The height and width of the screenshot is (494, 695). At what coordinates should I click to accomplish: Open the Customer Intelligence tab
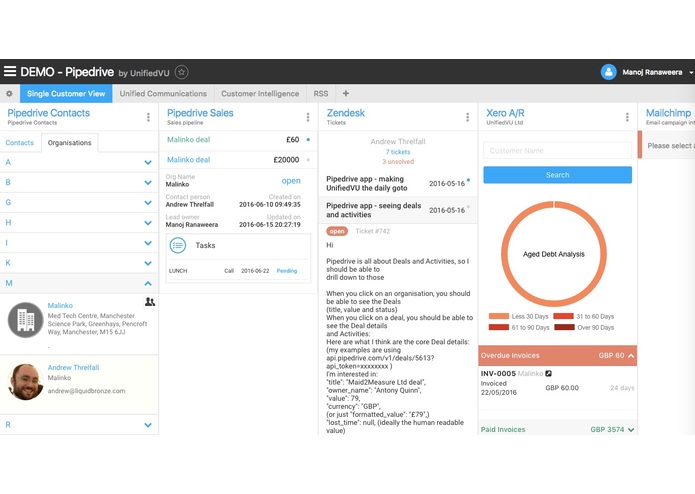260,93
